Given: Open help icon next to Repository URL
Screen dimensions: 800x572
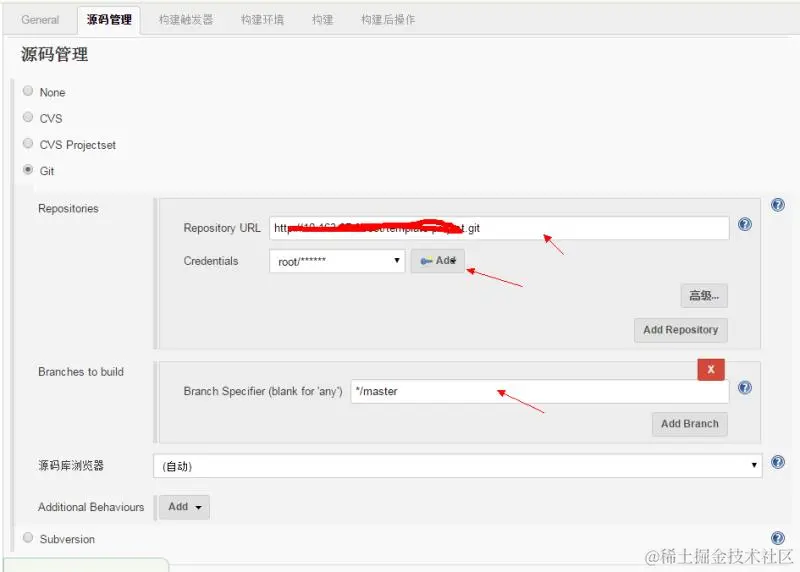Looking at the screenshot, I should pos(744,224).
